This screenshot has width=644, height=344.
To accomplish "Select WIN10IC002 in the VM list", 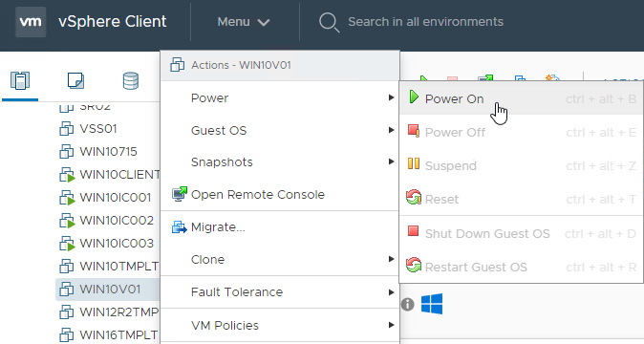I will 117,221.
